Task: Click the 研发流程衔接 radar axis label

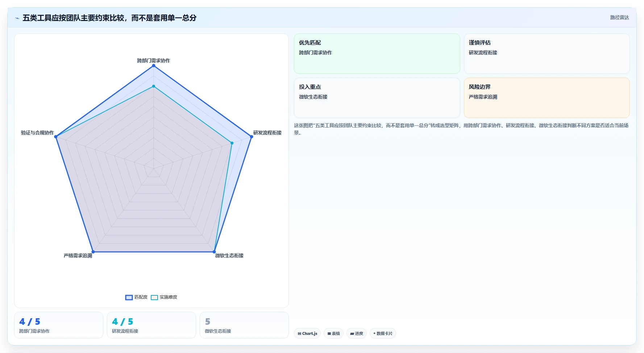Action: click(267, 133)
